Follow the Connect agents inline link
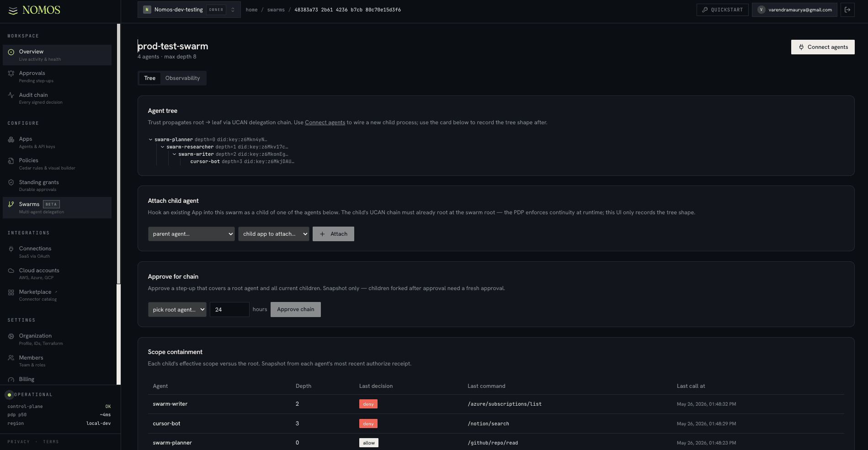Viewport: 868px width, 450px height. click(325, 122)
